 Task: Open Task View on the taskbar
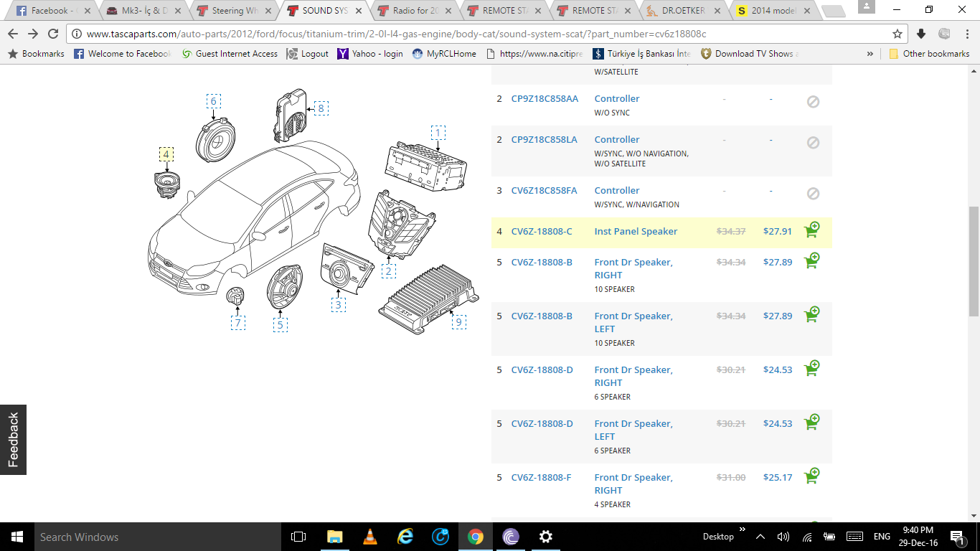click(298, 537)
